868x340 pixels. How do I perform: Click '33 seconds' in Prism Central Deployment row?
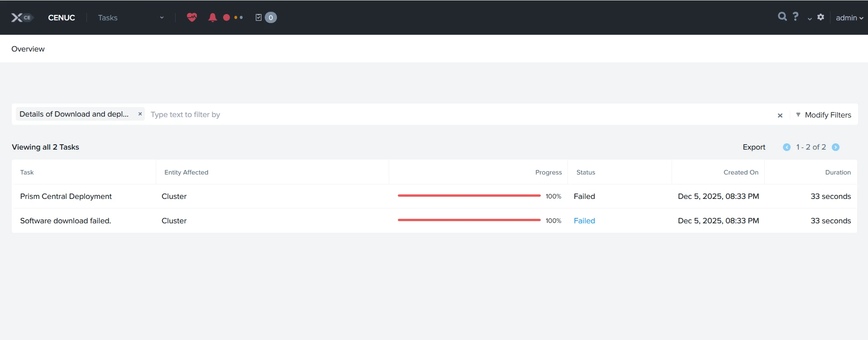[830, 196]
